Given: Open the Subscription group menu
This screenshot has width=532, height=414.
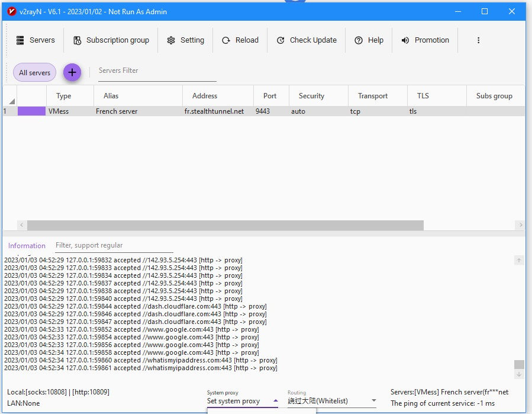Looking at the screenshot, I should 111,40.
